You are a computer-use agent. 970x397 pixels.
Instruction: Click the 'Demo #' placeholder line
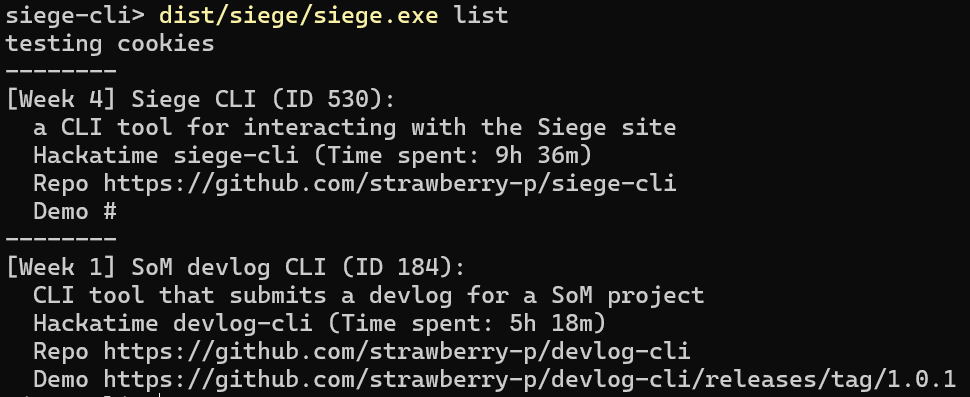point(75,211)
